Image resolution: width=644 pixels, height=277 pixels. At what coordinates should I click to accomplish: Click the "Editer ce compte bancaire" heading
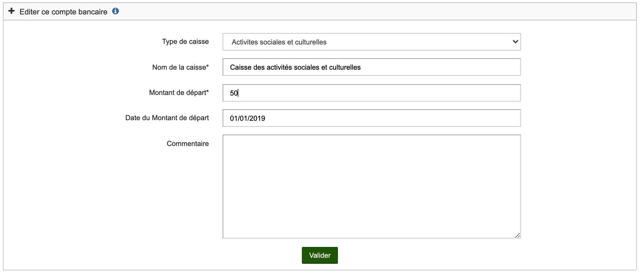pos(63,12)
